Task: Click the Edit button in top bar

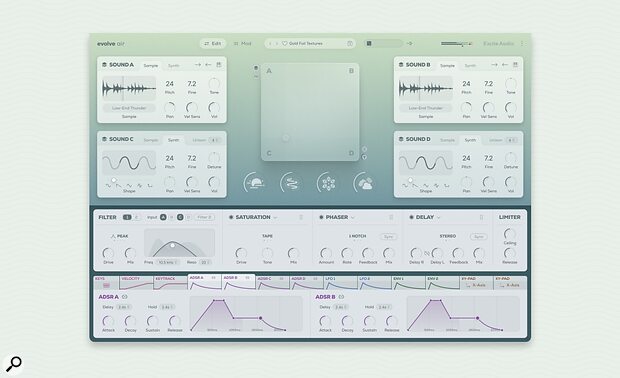Action: click(213, 43)
